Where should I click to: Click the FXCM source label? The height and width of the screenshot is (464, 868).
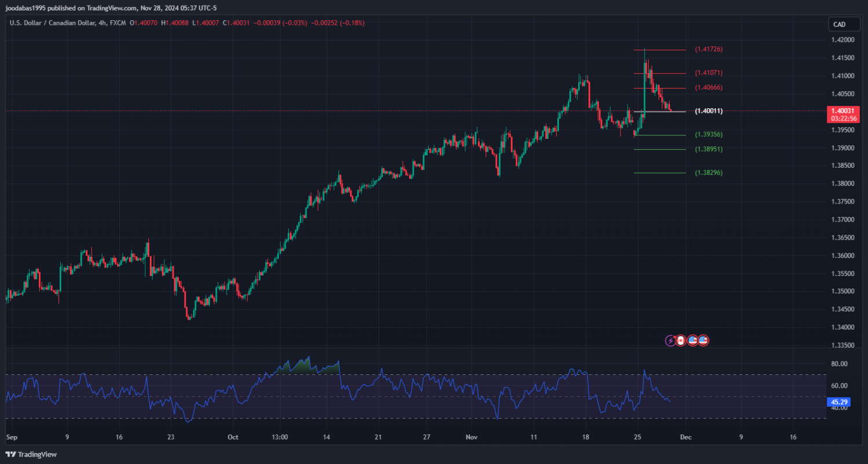click(x=117, y=23)
